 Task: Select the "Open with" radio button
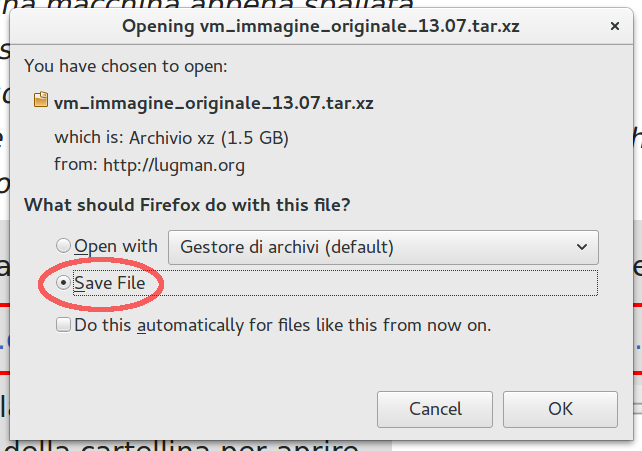pyautogui.click(x=64, y=246)
